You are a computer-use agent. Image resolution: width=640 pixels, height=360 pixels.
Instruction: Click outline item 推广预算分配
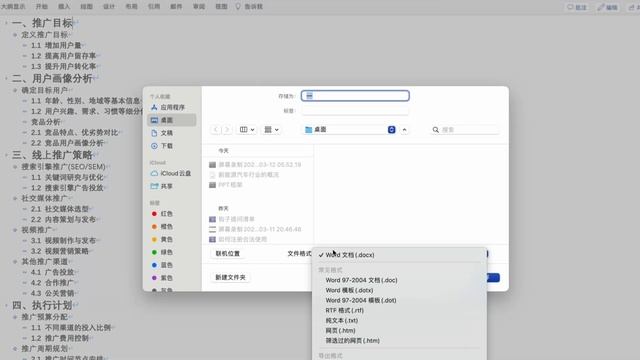[44, 317]
